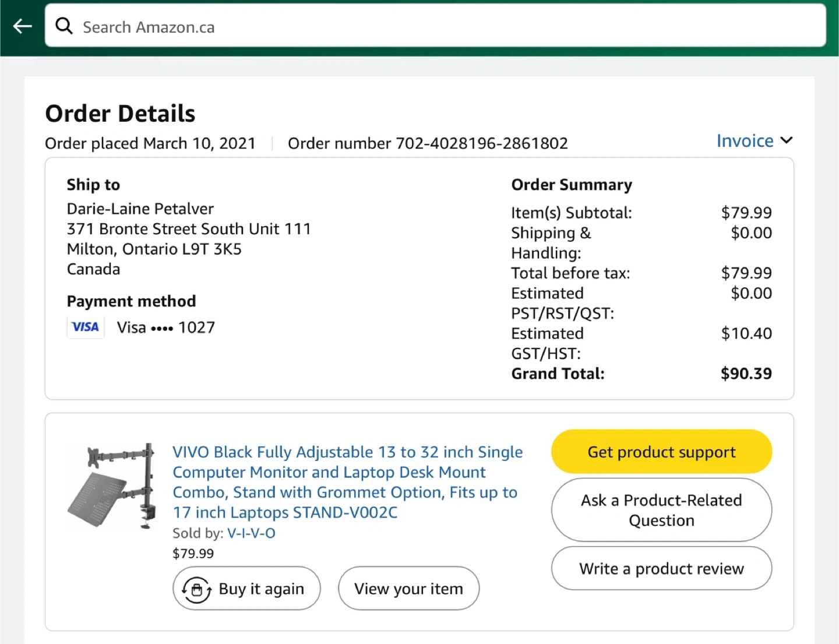The height and width of the screenshot is (644, 839).
Task: Click the search magnifier icon
Action: pos(64,26)
